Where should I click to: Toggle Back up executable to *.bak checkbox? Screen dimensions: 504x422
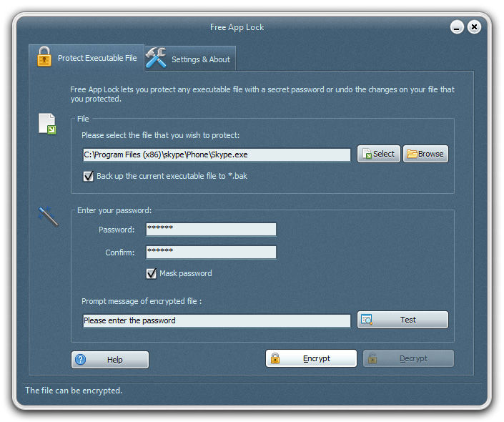(89, 176)
